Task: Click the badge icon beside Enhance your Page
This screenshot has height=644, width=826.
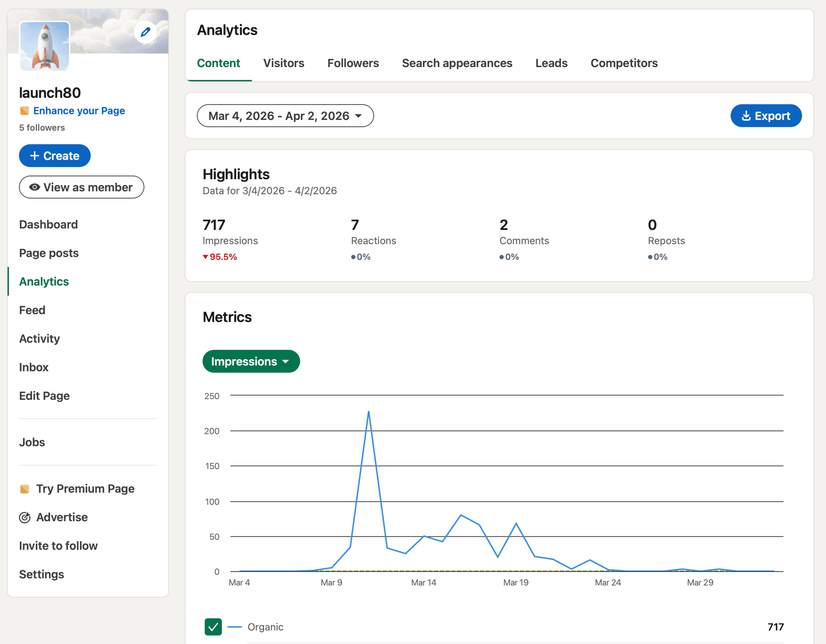Action: [25, 110]
